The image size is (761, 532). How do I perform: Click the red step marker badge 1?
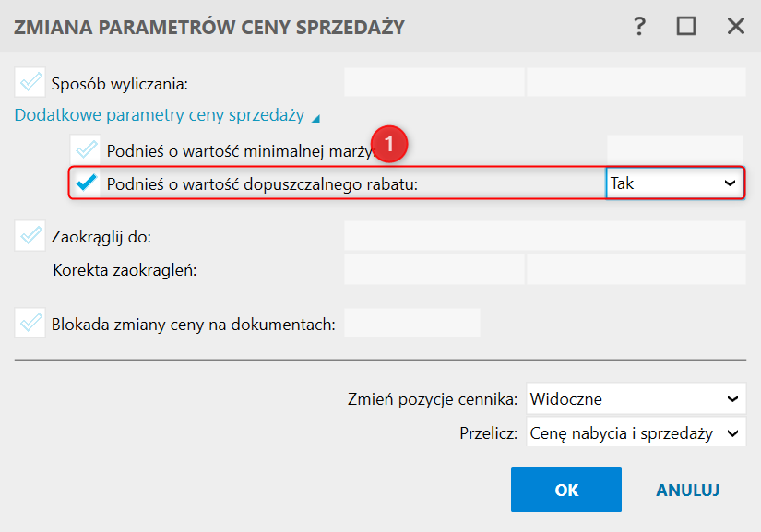click(x=390, y=145)
